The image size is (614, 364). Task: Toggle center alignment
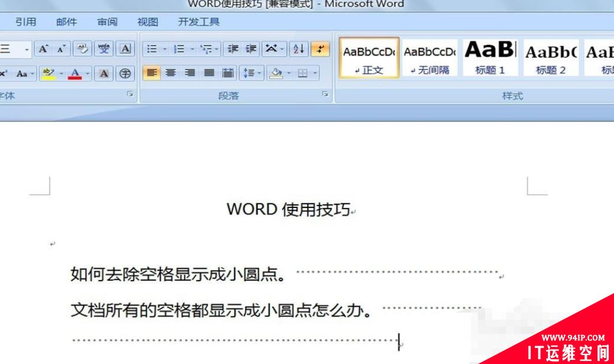click(x=171, y=73)
